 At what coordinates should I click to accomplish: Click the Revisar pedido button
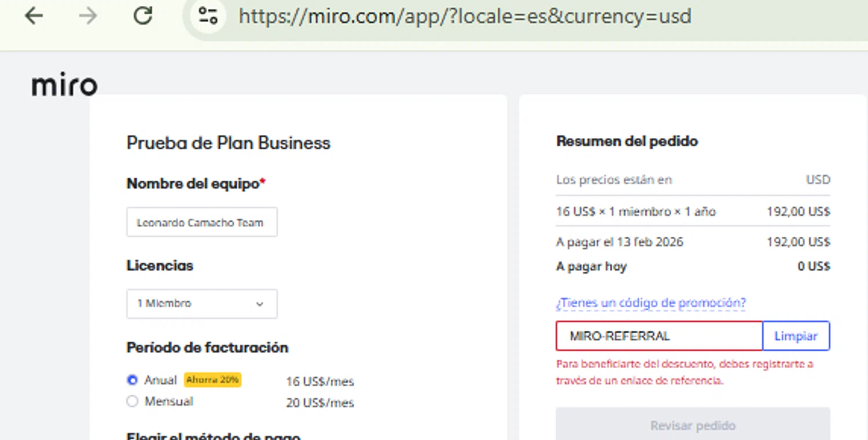693,426
